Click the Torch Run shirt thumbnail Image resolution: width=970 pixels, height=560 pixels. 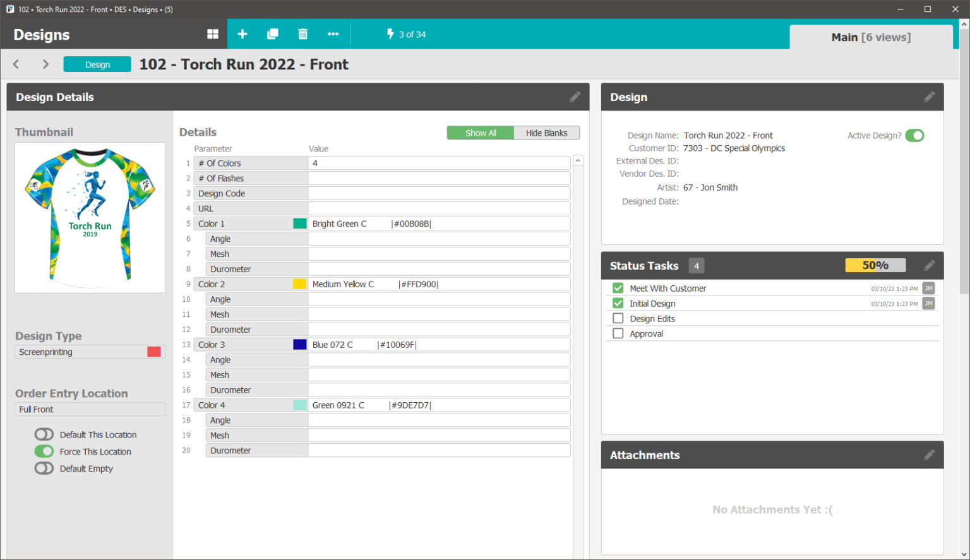[90, 217]
